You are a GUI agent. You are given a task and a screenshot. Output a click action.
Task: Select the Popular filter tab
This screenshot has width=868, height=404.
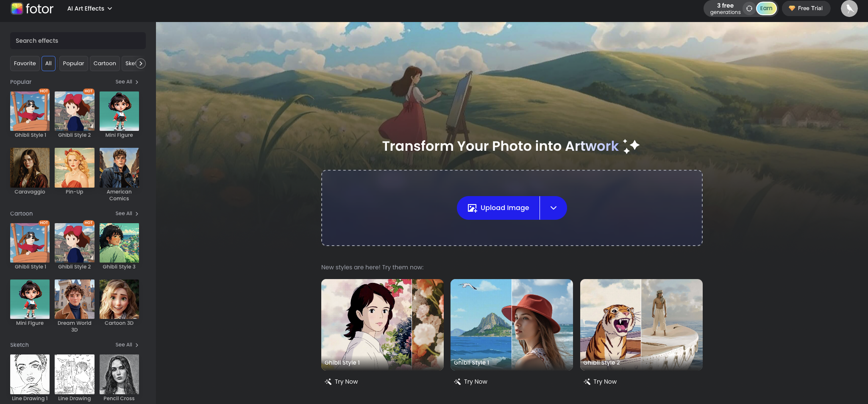click(x=74, y=64)
